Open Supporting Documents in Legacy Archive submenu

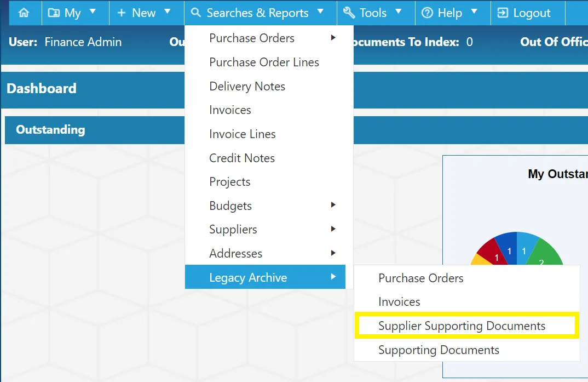click(467, 350)
